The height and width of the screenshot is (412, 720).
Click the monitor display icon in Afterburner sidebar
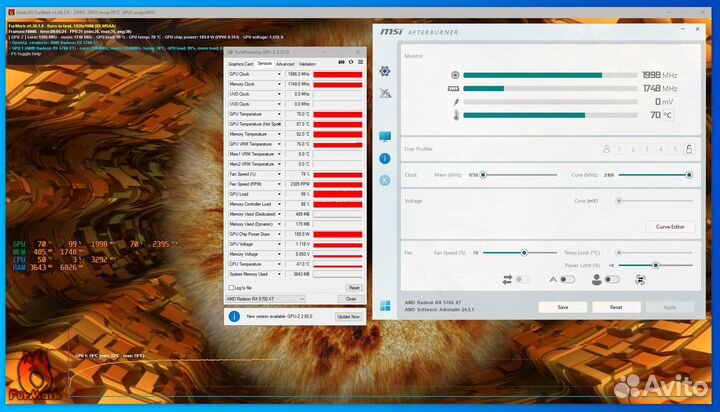(x=385, y=136)
